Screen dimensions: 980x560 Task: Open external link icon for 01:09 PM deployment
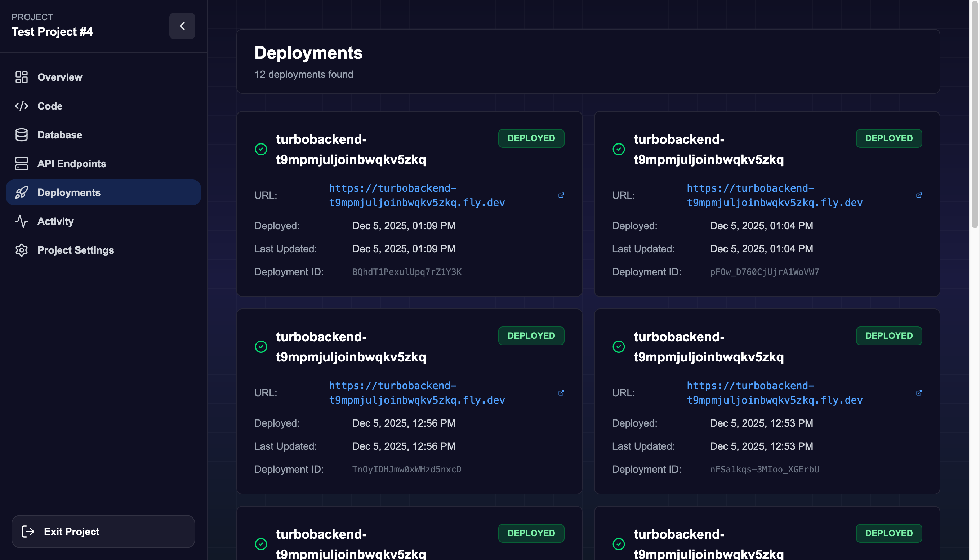point(561,195)
